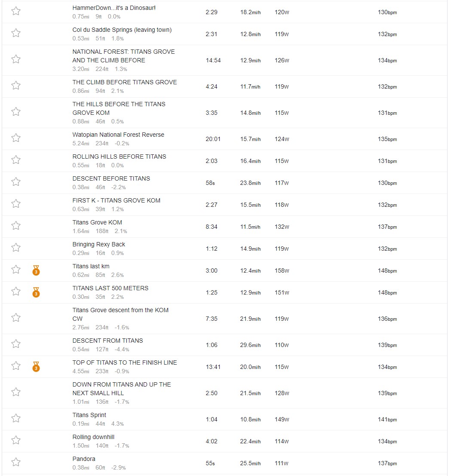Image resolution: width=451 pixels, height=476 pixels.
Task: Expand the FIRST K - TITANS GROVE KOM row
Action: point(224,205)
